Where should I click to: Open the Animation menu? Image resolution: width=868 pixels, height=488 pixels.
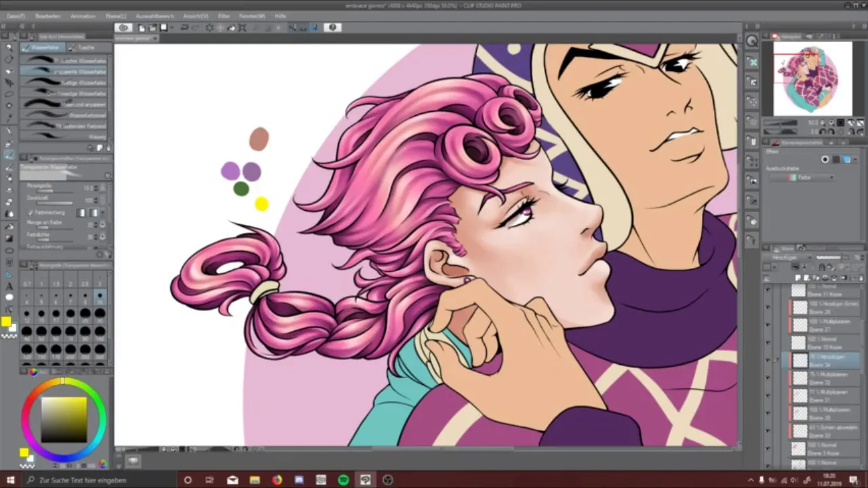(83, 16)
